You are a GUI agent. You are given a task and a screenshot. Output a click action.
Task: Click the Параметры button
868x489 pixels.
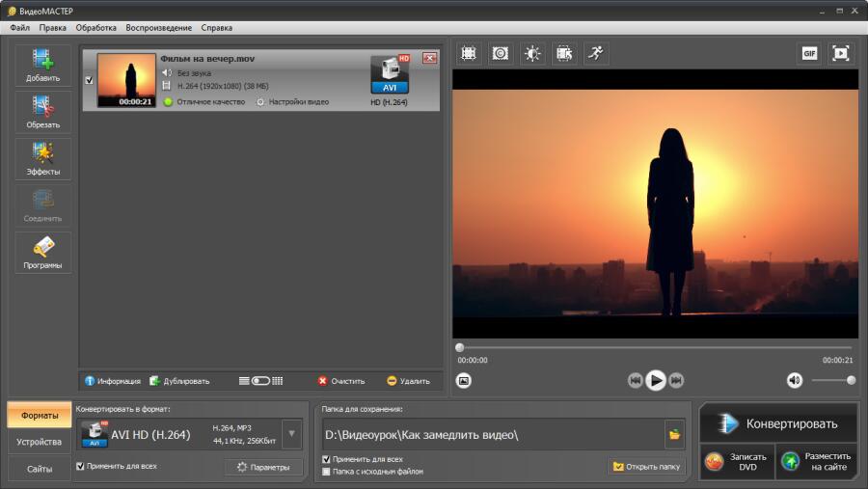click(263, 467)
